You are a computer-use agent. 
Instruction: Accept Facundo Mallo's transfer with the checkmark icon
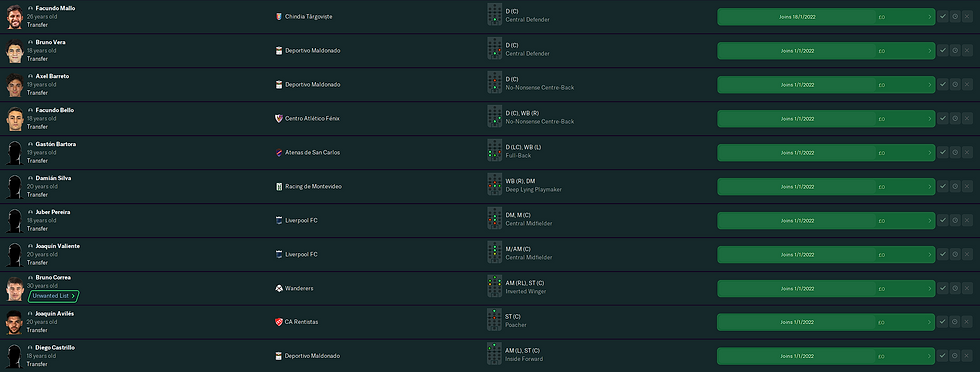click(942, 16)
